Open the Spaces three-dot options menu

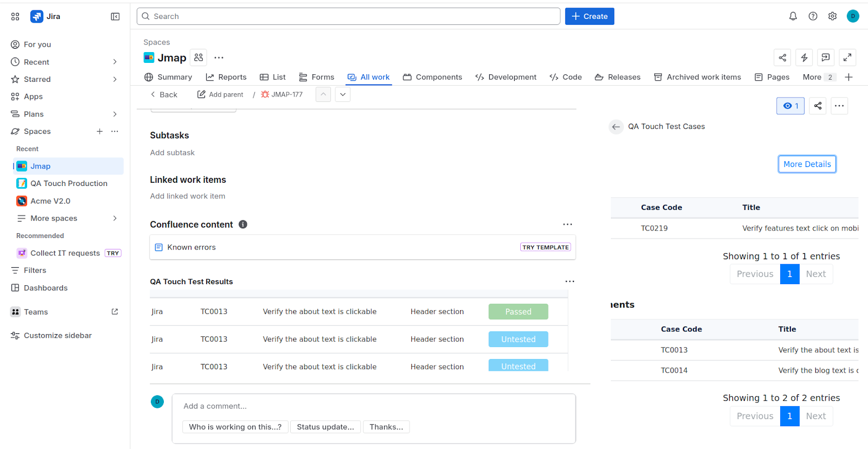coord(114,131)
